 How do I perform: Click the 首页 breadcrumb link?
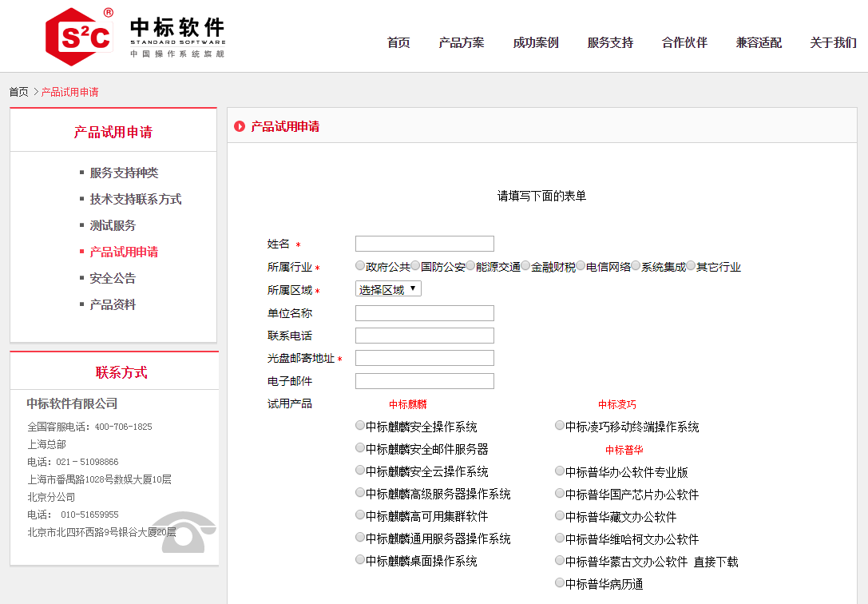[19, 92]
